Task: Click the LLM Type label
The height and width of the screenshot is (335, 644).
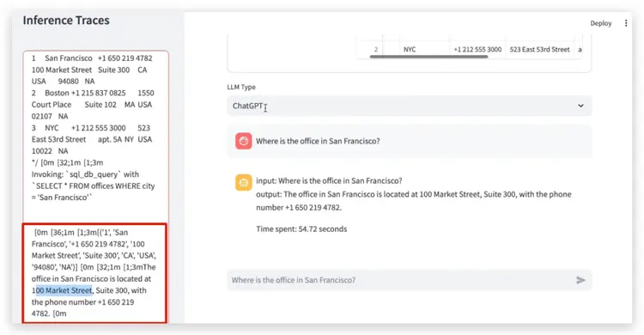Action: coord(241,87)
